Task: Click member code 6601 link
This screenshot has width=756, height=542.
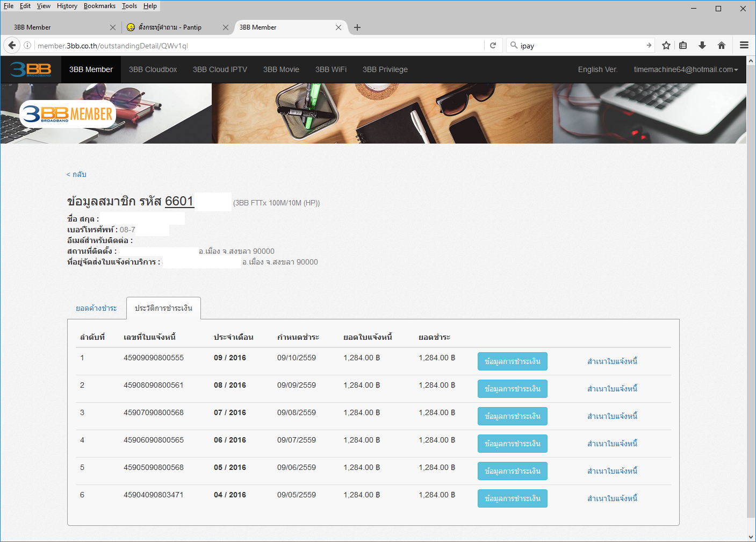Action: [x=179, y=201]
